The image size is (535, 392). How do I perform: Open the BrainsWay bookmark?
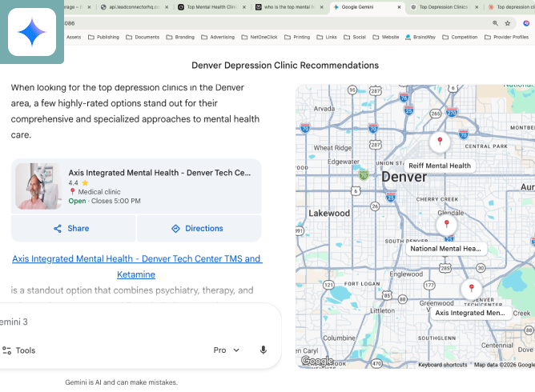coord(420,37)
